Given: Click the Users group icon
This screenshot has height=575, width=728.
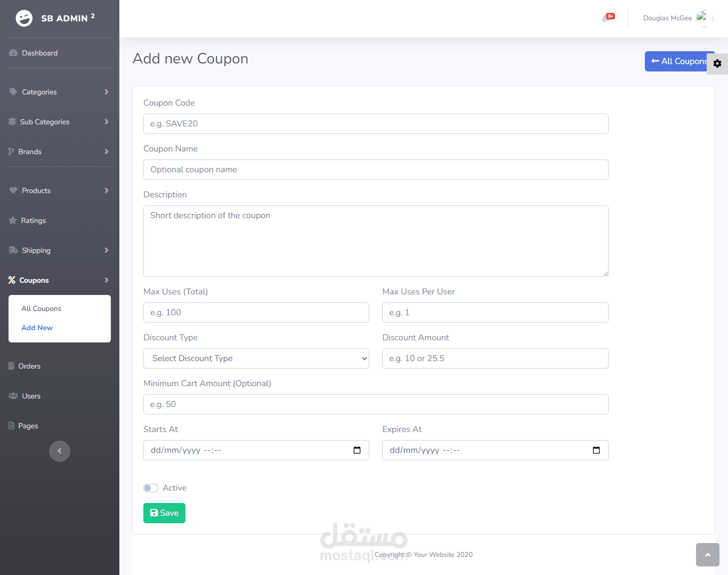Looking at the screenshot, I should coord(13,396).
